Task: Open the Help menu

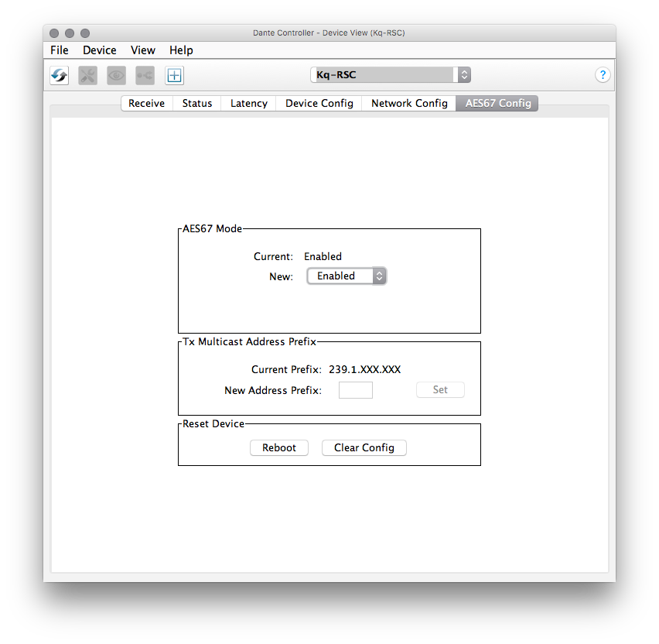Action: point(181,50)
